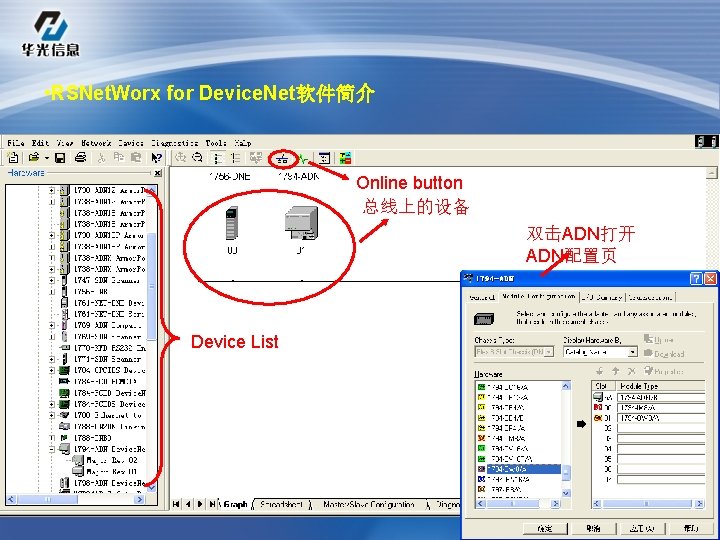The image size is (720, 540).
Task: Open the Display Hardware By dropdown
Action: 633,352
